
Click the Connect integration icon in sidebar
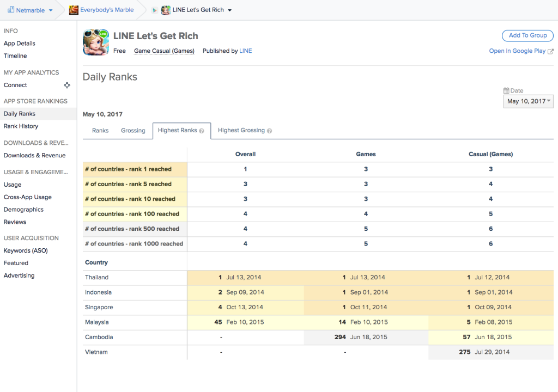(x=67, y=85)
